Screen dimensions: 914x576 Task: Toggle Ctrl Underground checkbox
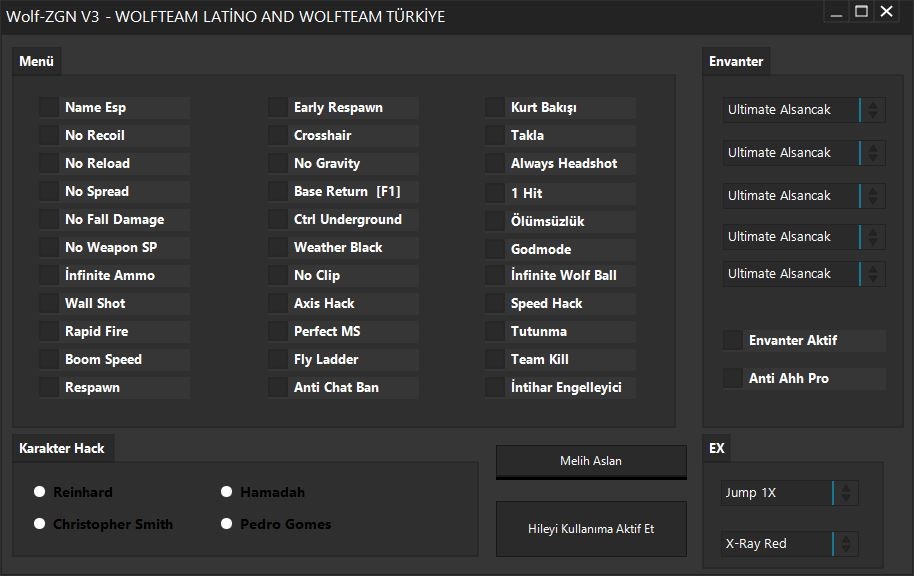[x=278, y=219]
